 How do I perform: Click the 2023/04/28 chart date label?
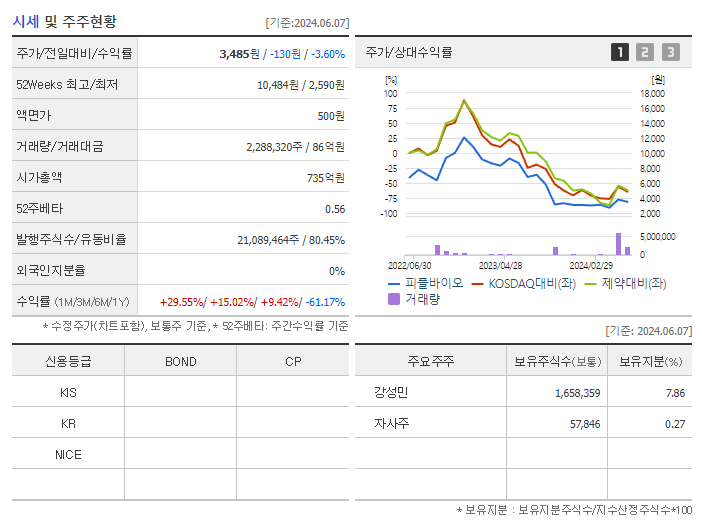500,266
